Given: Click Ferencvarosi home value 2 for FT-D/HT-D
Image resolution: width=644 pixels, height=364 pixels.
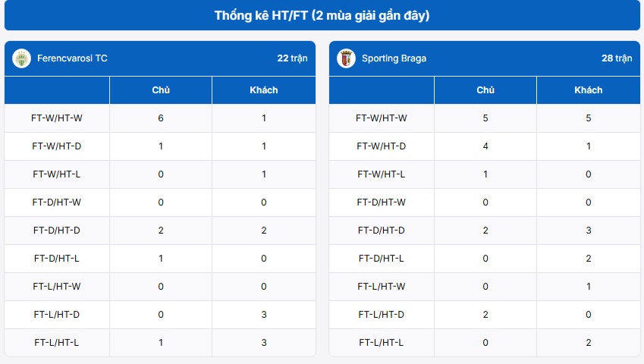Looking at the screenshot, I should click(161, 231).
